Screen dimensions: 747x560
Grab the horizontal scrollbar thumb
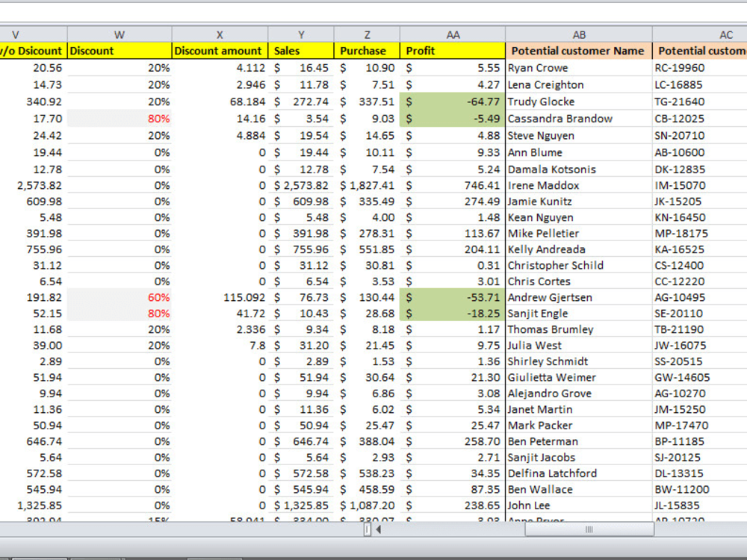point(589,529)
